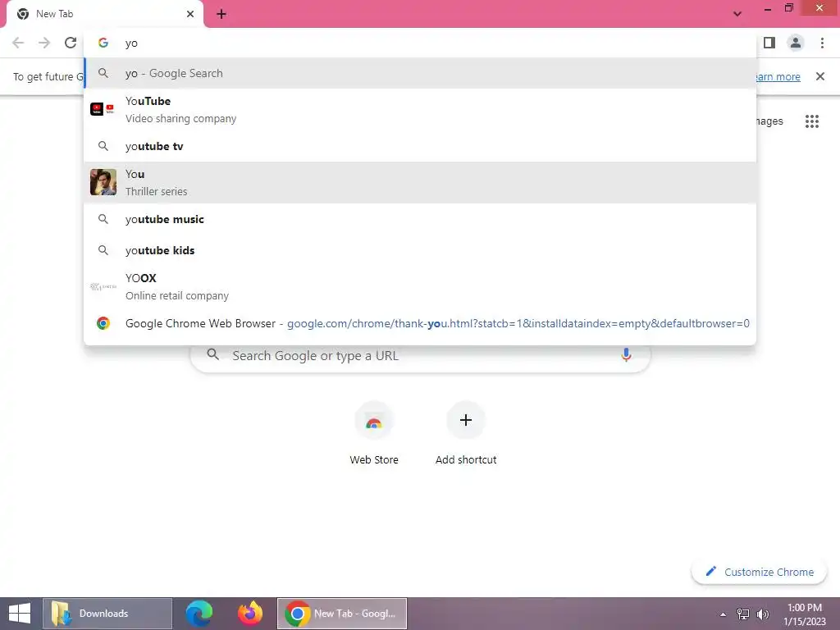Open volume control tray icon
This screenshot has width=840, height=630.
click(x=762, y=614)
